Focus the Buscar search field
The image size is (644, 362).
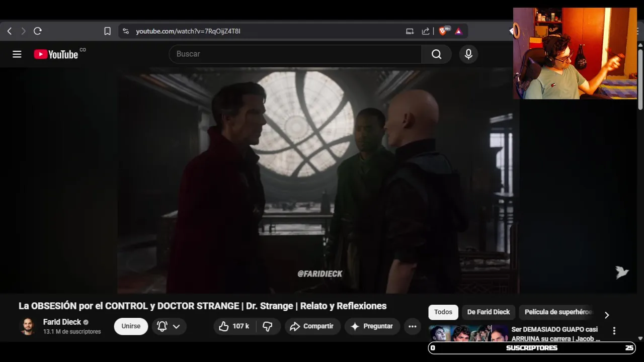(295, 54)
